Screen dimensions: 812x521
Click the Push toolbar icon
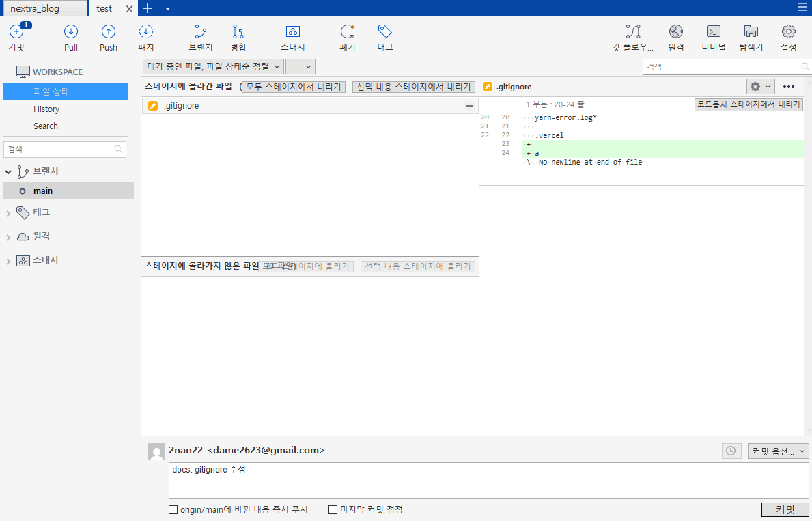tap(108, 38)
